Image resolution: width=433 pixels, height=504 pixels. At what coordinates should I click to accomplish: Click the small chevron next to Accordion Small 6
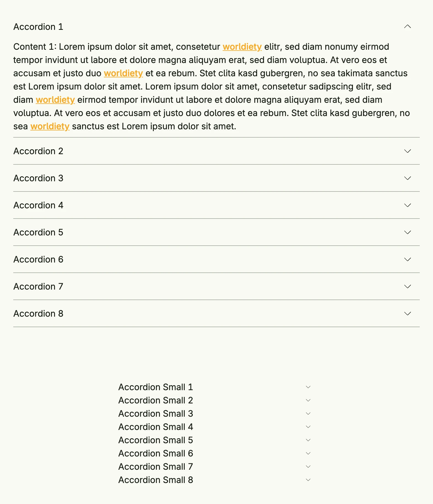[308, 453]
